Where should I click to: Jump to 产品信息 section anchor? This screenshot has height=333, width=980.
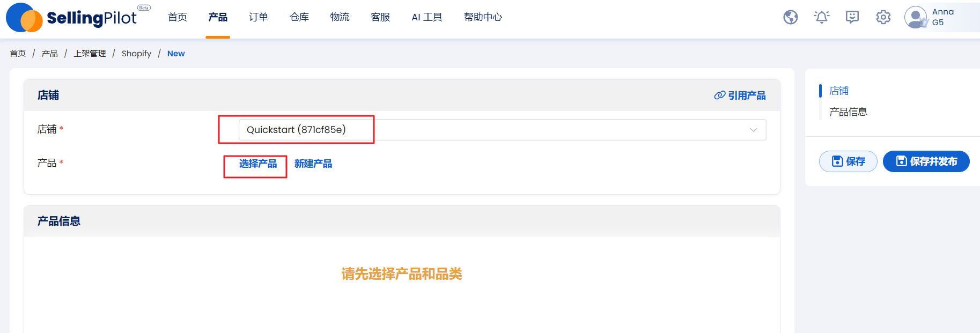pyautogui.click(x=848, y=112)
